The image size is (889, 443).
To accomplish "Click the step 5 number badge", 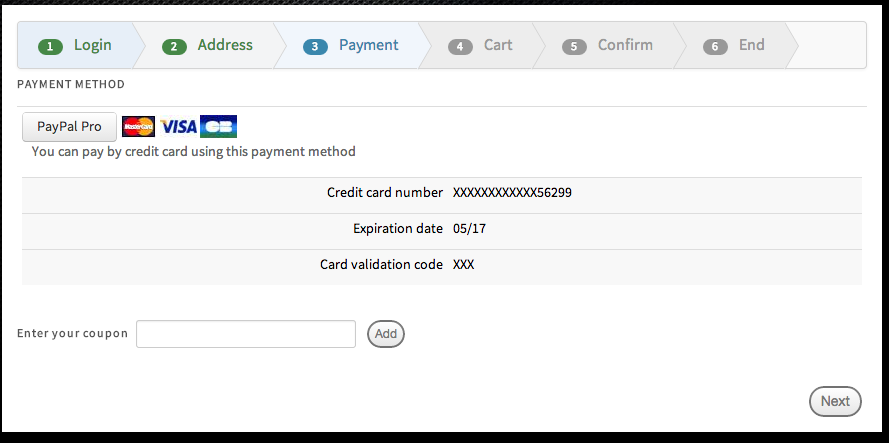I will click(x=575, y=46).
